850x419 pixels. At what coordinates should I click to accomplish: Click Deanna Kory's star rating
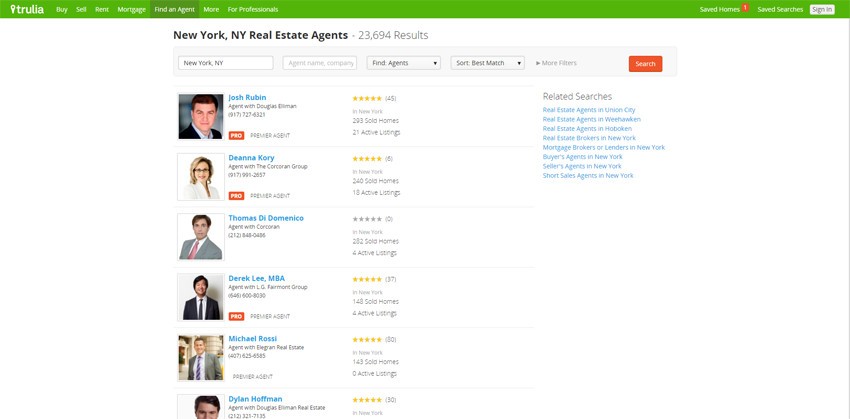(367, 159)
